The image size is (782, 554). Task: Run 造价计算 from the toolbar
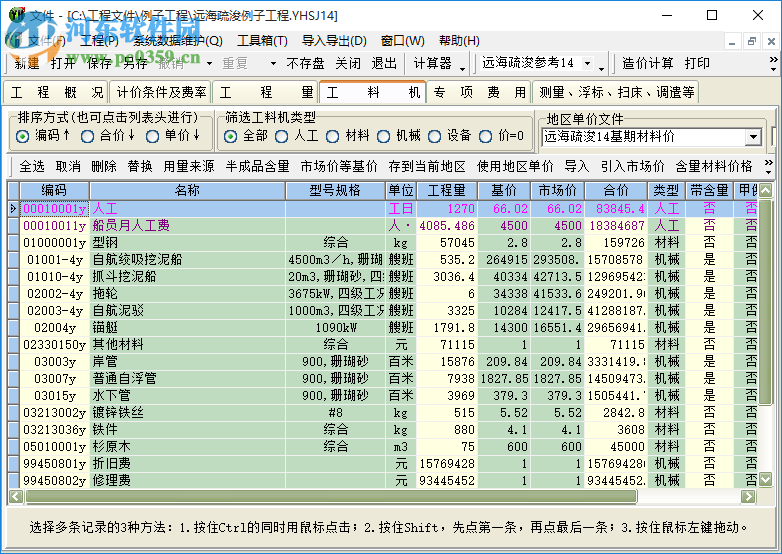tap(647, 63)
